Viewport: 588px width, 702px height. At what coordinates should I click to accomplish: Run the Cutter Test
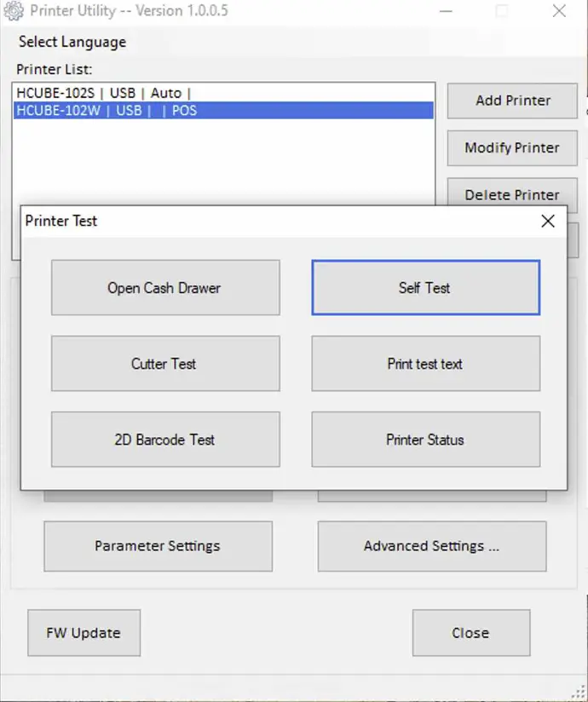pyautogui.click(x=165, y=364)
